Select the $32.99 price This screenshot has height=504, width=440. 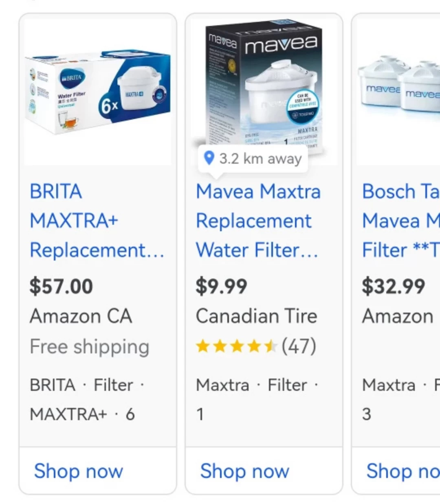tap(394, 286)
